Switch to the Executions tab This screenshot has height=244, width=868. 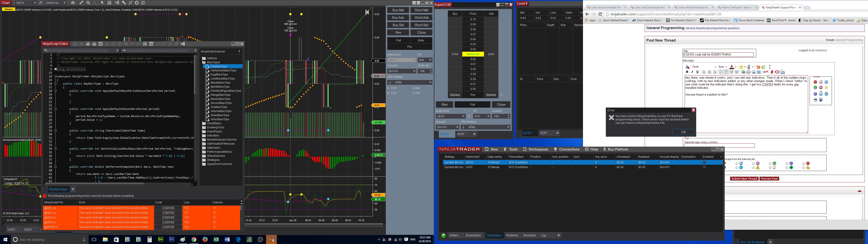473,235
